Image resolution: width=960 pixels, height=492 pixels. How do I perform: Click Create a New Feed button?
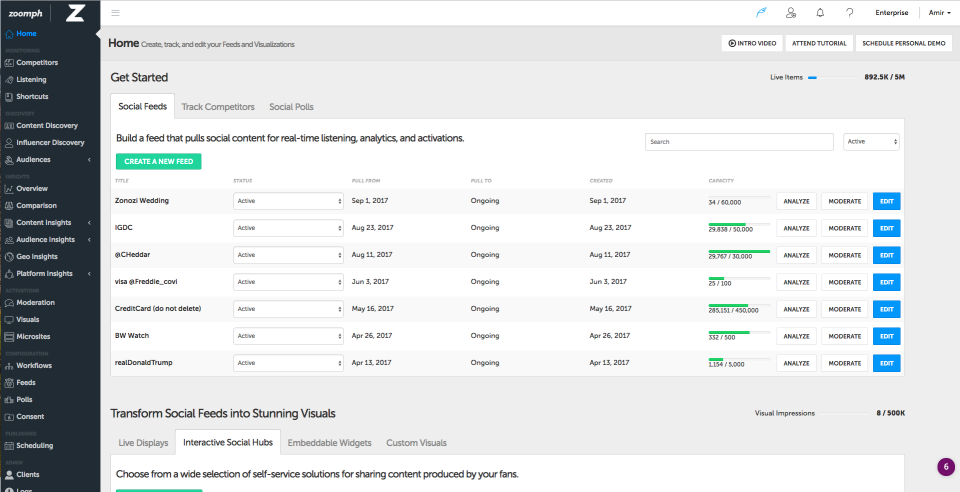point(159,162)
